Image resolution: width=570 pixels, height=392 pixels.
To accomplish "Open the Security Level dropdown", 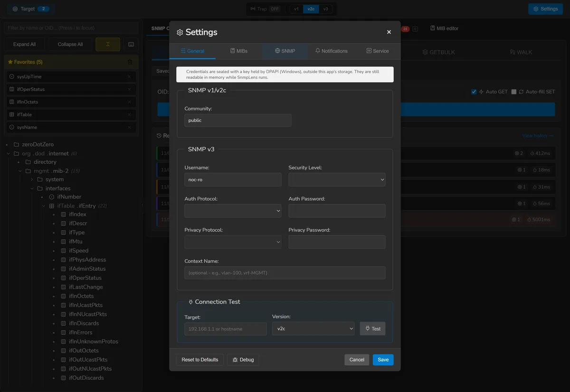I will [337, 180].
